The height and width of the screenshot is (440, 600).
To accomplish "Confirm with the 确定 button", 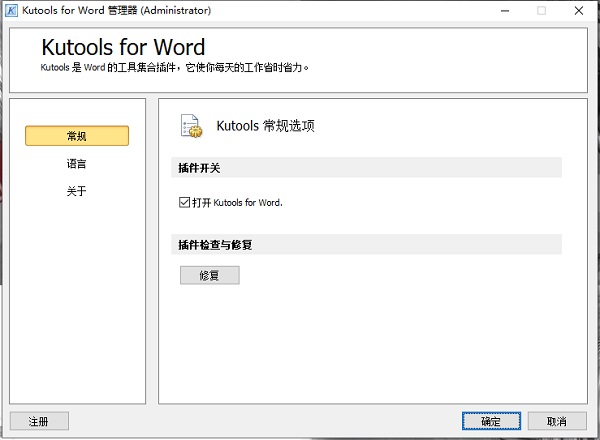I will point(491,421).
